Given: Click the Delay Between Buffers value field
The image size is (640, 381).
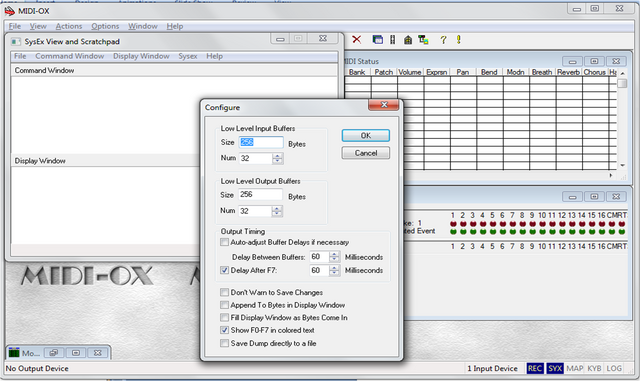Looking at the screenshot, I should click(x=319, y=256).
